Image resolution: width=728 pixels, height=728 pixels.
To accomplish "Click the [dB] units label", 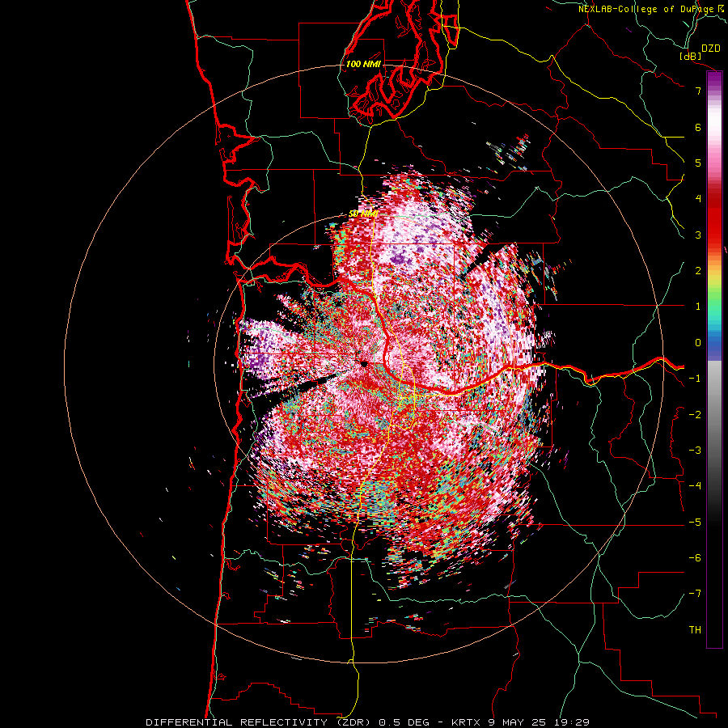I will 691,56.
